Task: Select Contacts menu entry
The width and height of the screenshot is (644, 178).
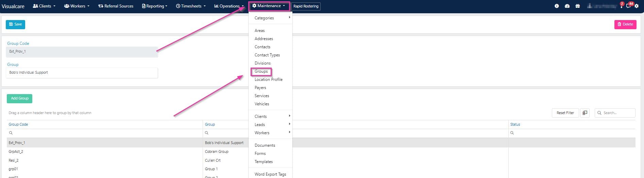Action: pyautogui.click(x=262, y=47)
